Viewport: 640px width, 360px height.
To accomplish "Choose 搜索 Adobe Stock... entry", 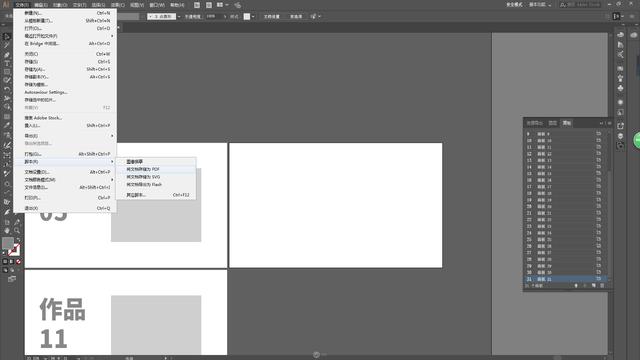I will (65, 118).
